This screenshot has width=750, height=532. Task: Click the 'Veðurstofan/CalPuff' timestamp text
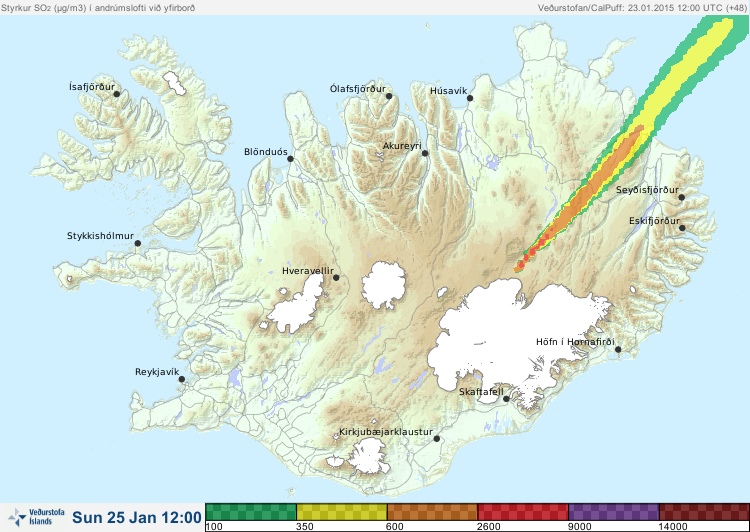coord(643,8)
